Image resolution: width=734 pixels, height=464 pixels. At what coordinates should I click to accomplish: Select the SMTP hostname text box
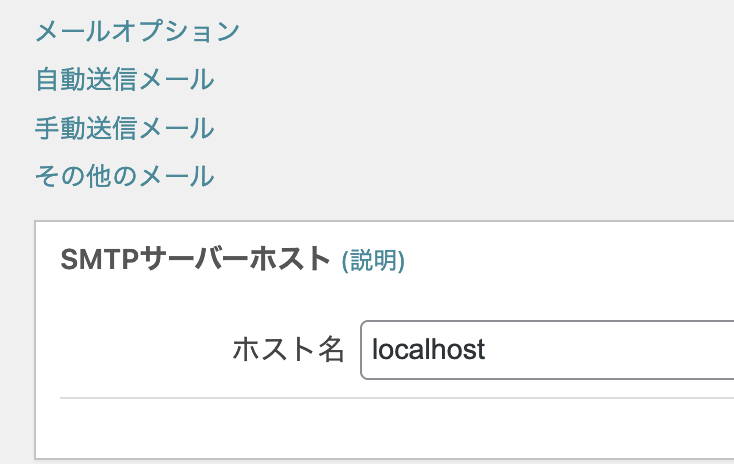click(547, 350)
